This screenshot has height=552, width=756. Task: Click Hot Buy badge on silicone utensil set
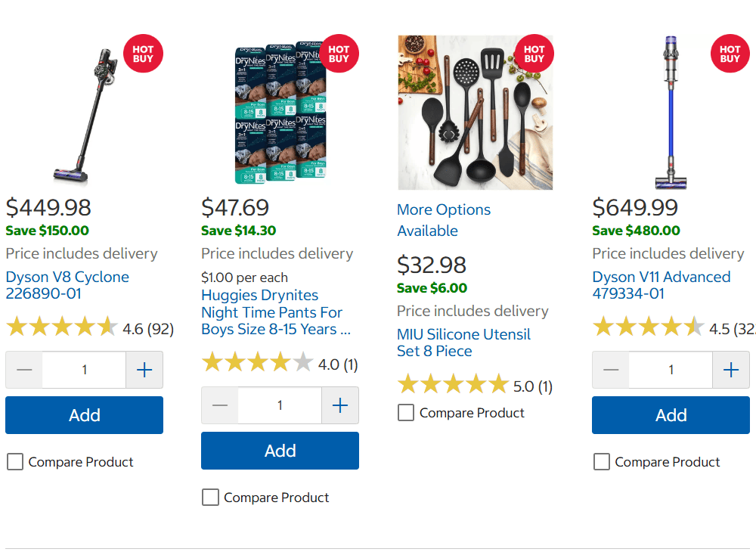[534, 54]
